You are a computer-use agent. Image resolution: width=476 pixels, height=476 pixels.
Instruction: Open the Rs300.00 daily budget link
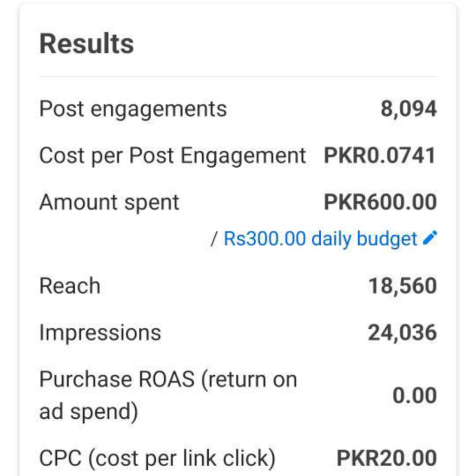click(x=320, y=239)
